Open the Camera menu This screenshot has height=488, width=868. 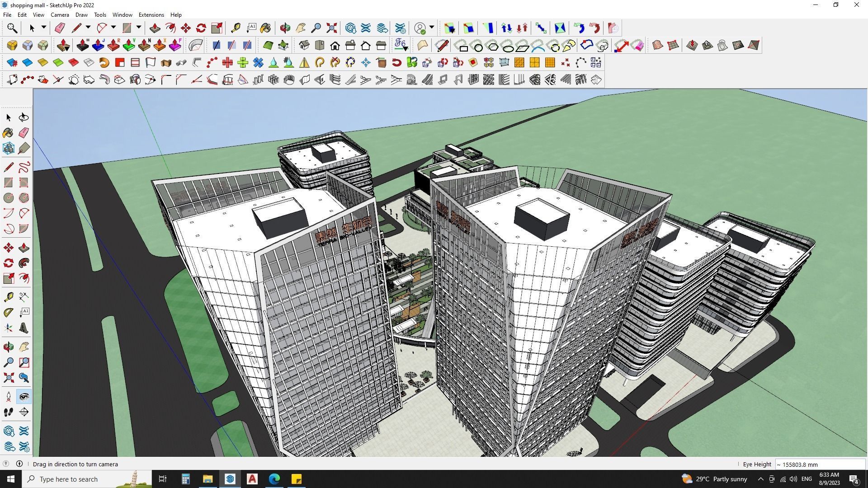coord(60,15)
